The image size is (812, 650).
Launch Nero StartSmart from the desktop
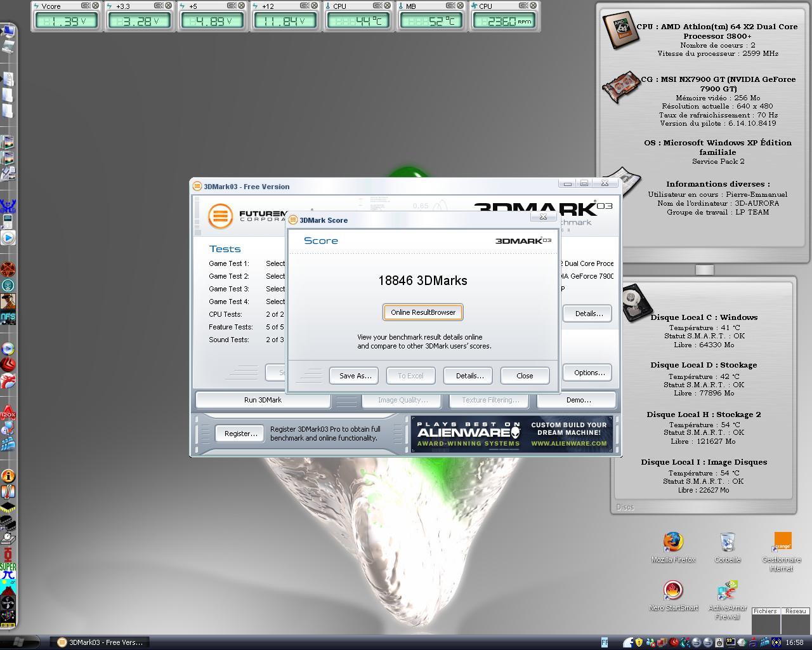point(673,595)
